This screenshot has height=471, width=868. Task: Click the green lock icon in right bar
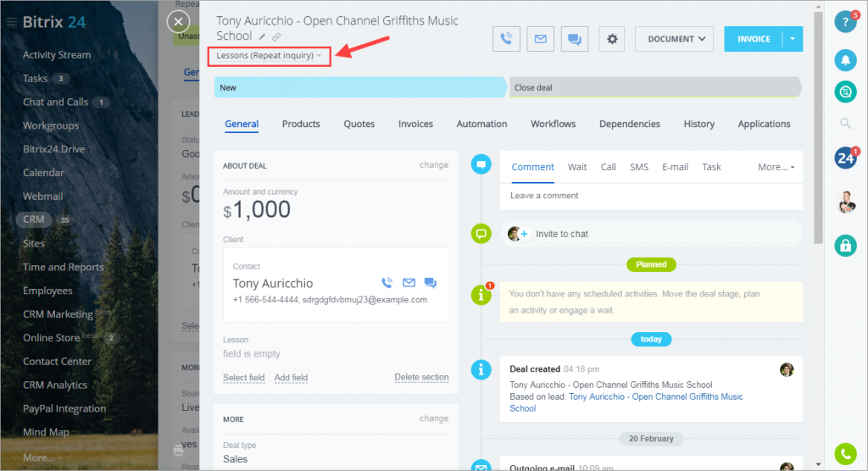click(845, 246)
